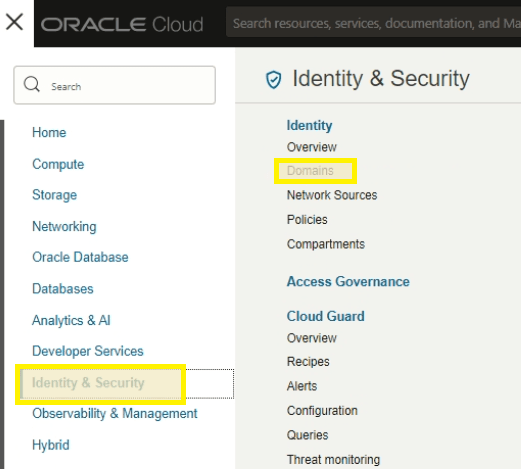Open Observability & Management category
Screen dimensions: 521x469
pyautogui.click(x=115, y=414)
